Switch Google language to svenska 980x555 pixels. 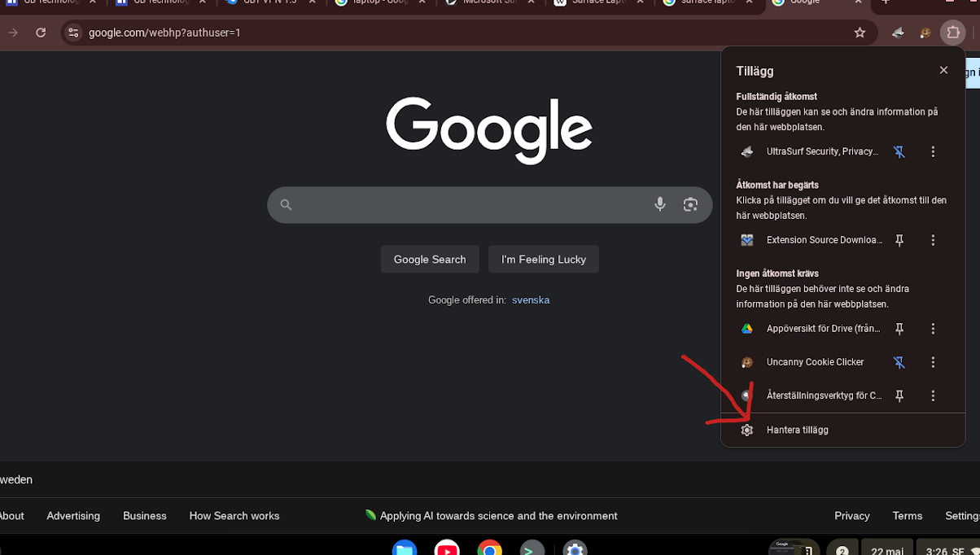(531, 299)
